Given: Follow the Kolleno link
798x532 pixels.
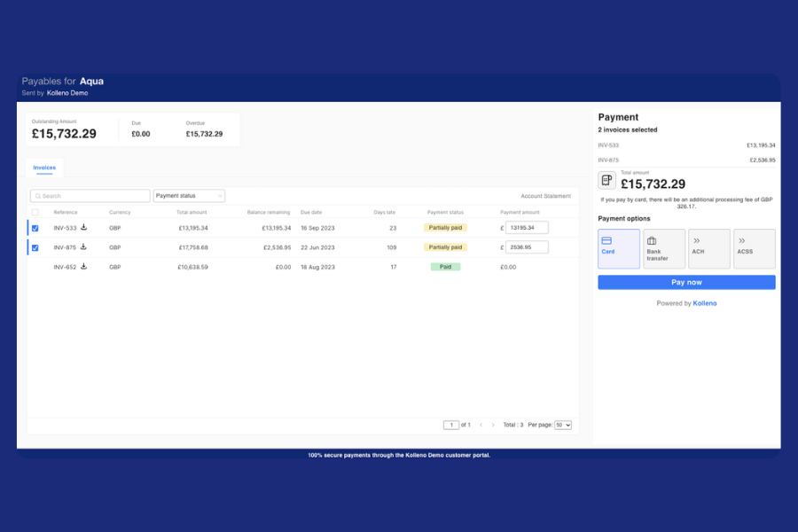Looking at the screenshot, I should click(705, 303).
